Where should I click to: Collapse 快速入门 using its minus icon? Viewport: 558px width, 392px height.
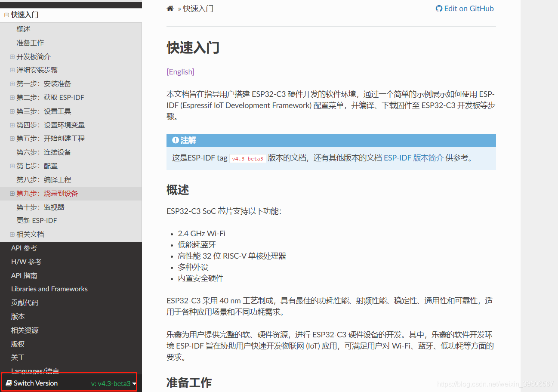pos(6,15)
